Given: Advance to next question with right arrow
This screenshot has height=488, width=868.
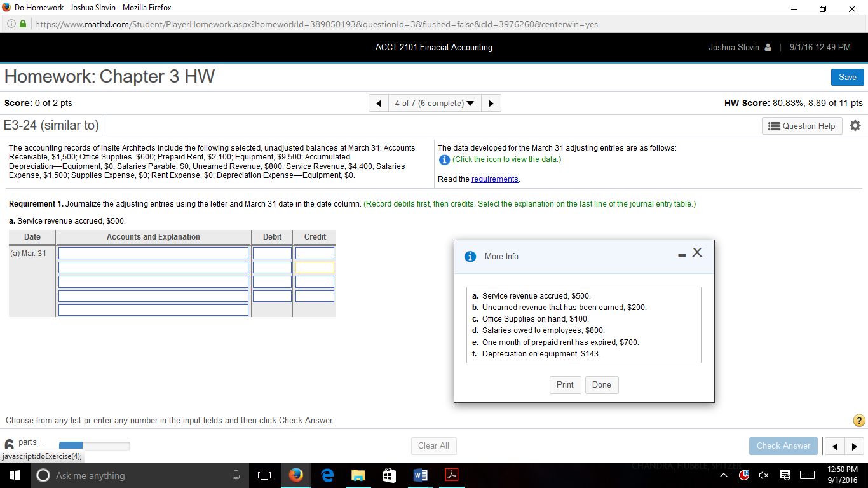Looking at the screenshot, I should coord(491,102).
